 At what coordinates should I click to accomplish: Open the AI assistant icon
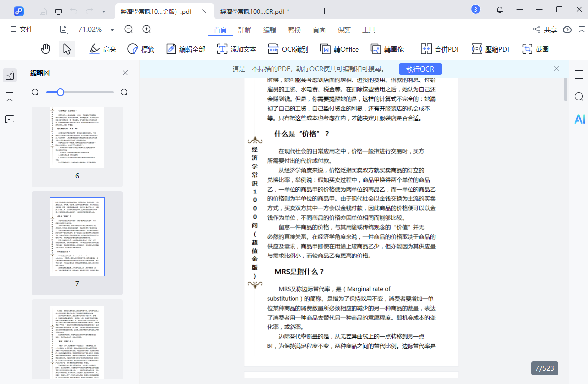click(x=580, y=119)
